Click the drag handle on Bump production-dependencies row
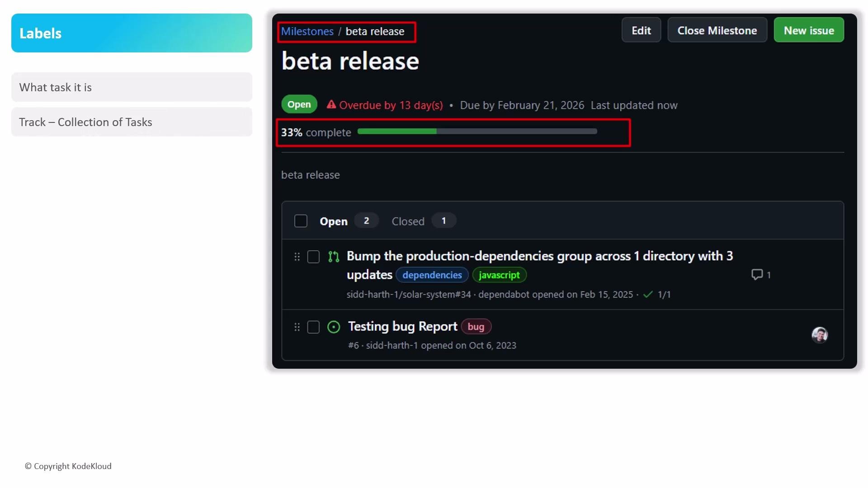This screenshot has width=868, height=488. (x=297, y=257)
